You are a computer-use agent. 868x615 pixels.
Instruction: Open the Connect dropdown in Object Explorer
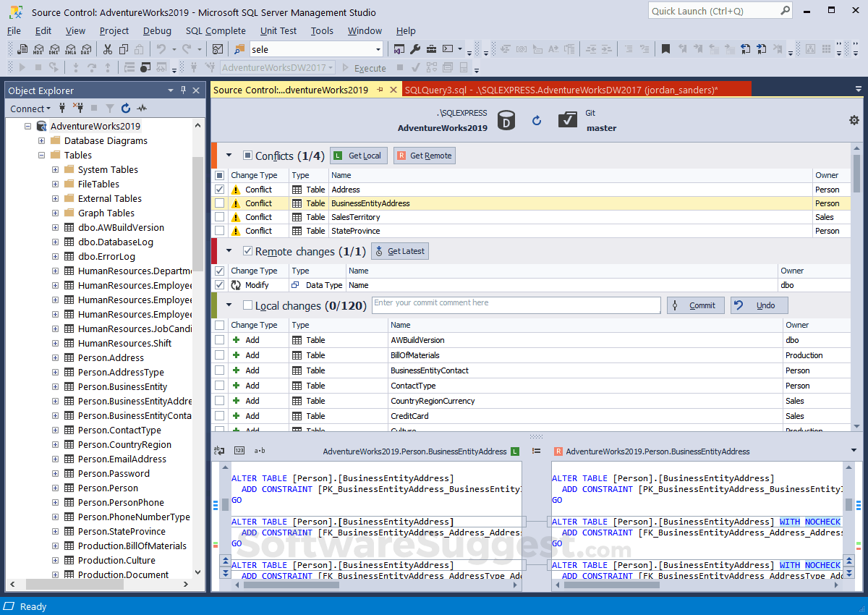click(30, 108)
